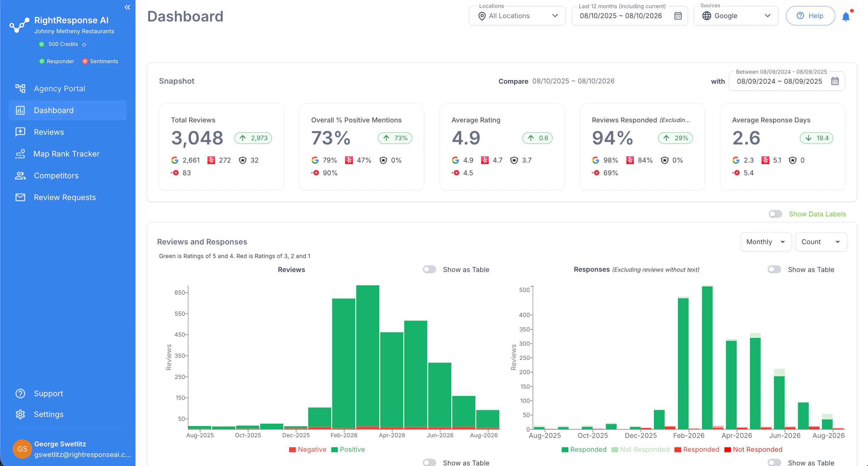
Task: Refresh the 500 Credits counter icon
Action: pos(84,44)
